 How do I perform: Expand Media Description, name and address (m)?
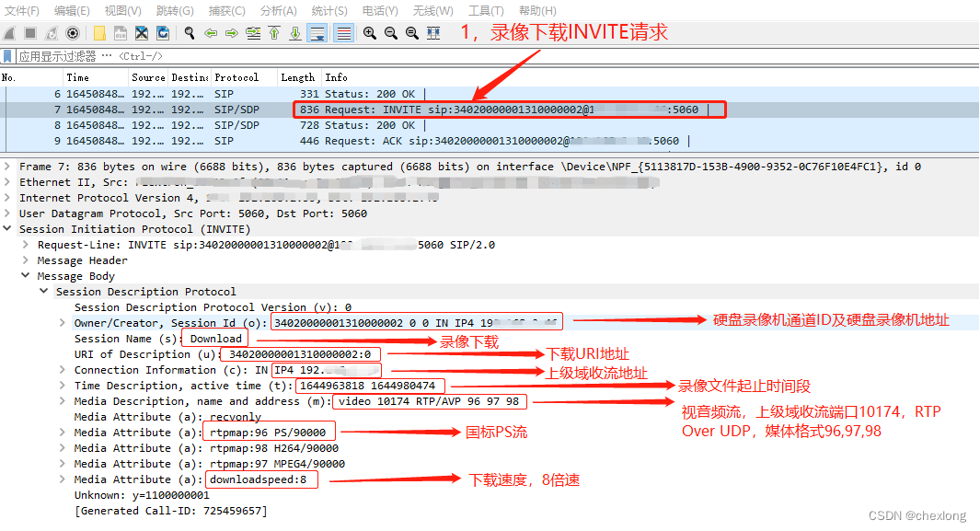[x=62, y=401]
